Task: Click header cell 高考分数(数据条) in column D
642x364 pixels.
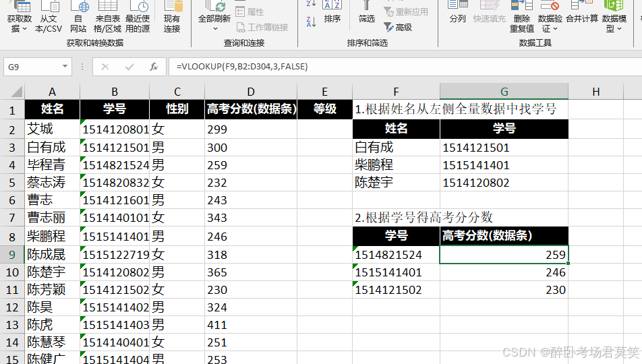Action: (x=251, y=109)
